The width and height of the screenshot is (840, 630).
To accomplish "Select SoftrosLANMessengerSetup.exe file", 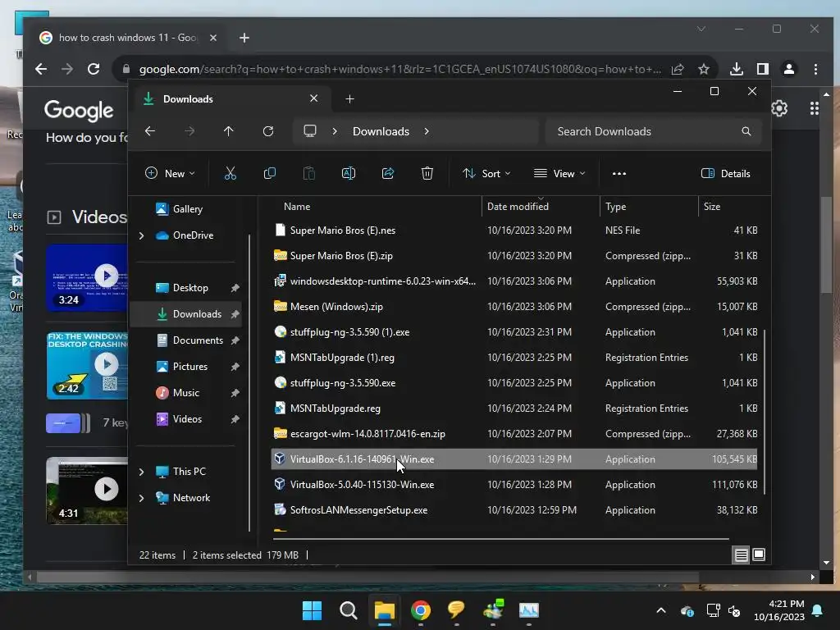I will pyautogui.click(x=514, y=510).
